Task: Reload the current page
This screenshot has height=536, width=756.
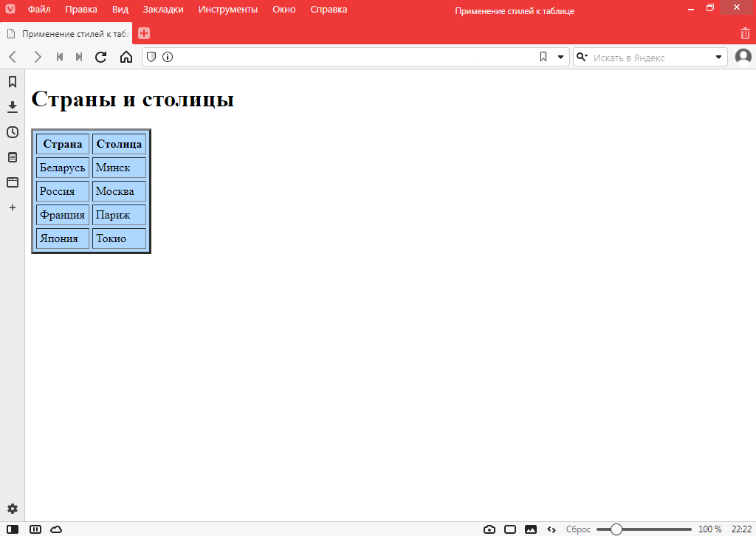Action: (101, 57)
